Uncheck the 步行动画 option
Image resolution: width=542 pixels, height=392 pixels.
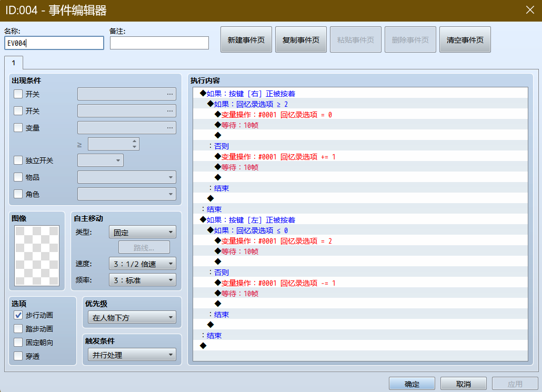pos(18,315)
